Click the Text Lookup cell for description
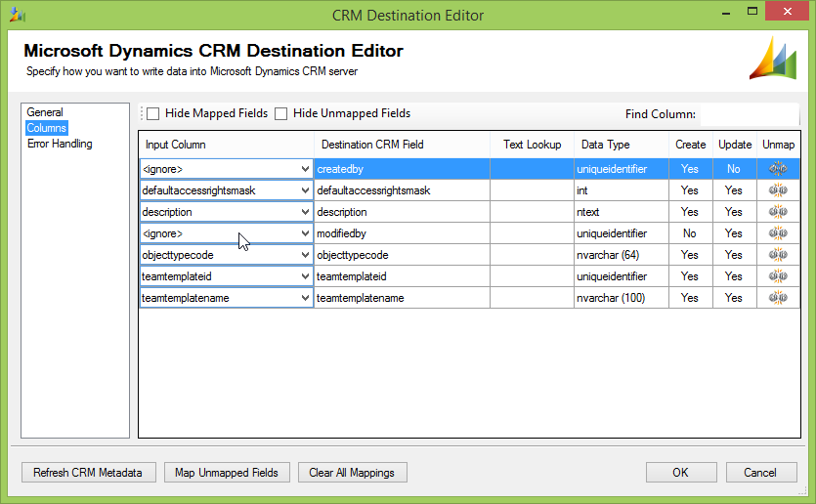This screenshot has height=504, width=816. (x=532, y=212)
